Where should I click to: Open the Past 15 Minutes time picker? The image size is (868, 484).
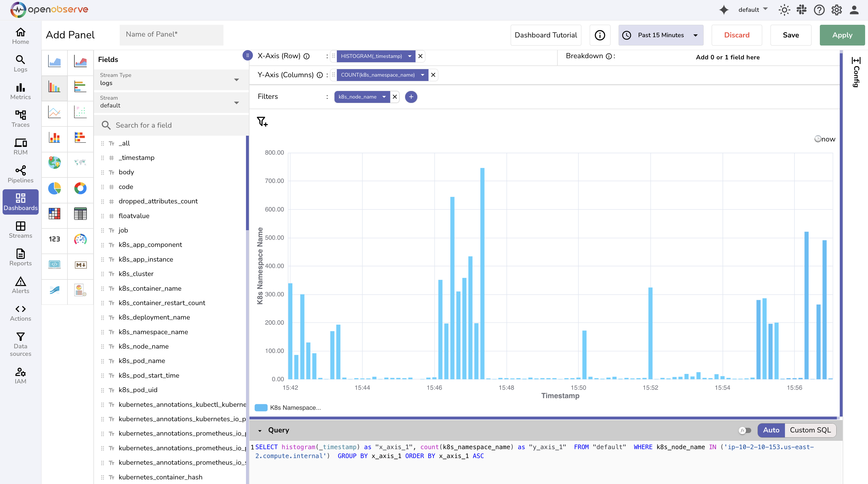pyautogui.click(x=661, y=35)
